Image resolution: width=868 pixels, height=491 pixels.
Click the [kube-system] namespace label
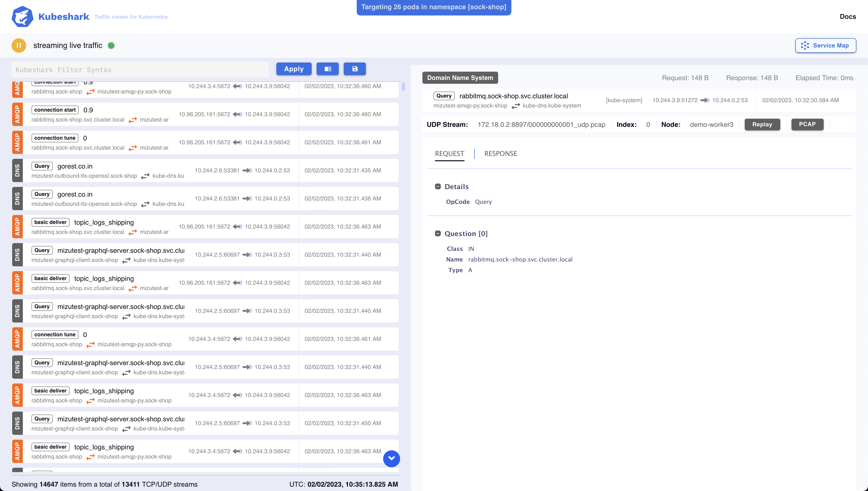[x=624, y=100]
